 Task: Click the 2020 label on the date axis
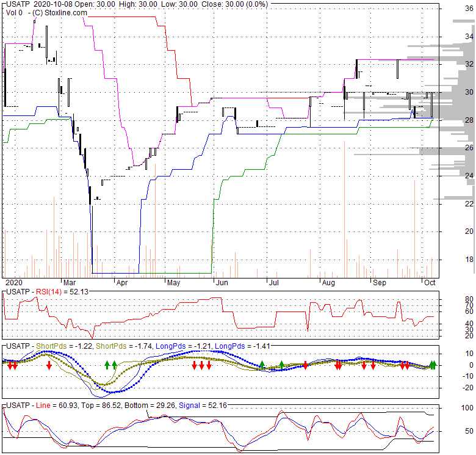click(x=14, y=283)
